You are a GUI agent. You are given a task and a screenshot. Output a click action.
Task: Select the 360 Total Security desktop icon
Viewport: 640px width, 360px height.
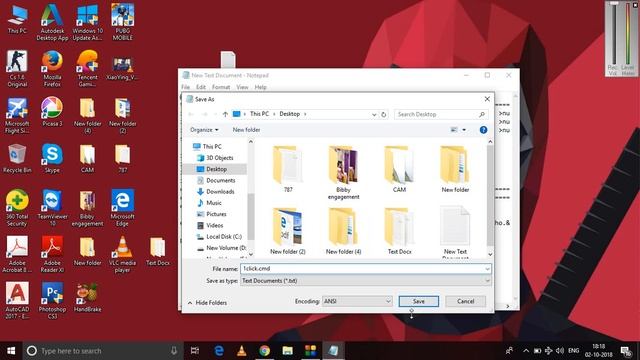click(x=17, y=208)
